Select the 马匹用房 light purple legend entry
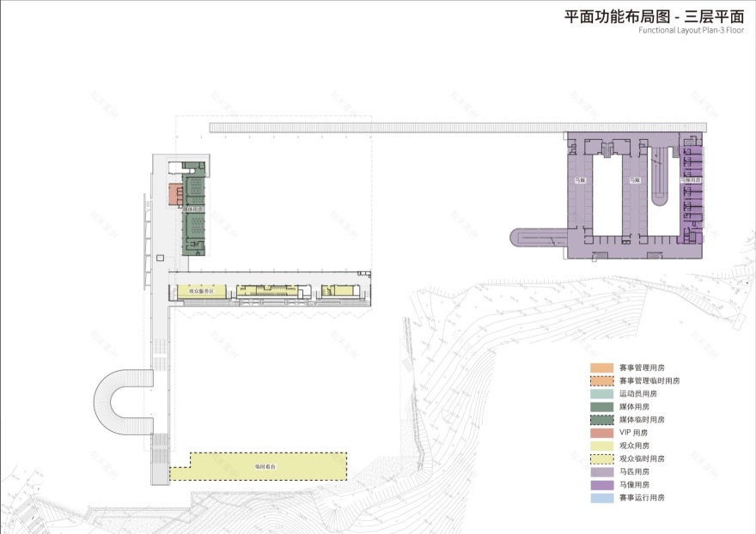The width and height of the screenshot is (756, 534). point(601,471)
